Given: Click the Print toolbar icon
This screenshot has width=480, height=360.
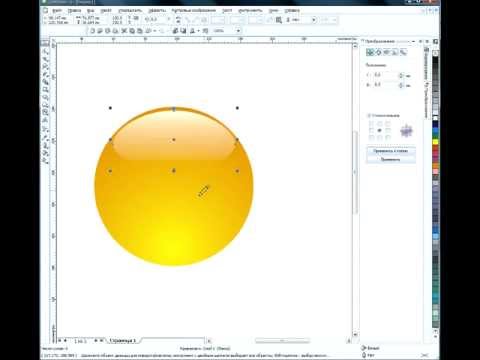Looking at the screenshot, I should (115, 31).
